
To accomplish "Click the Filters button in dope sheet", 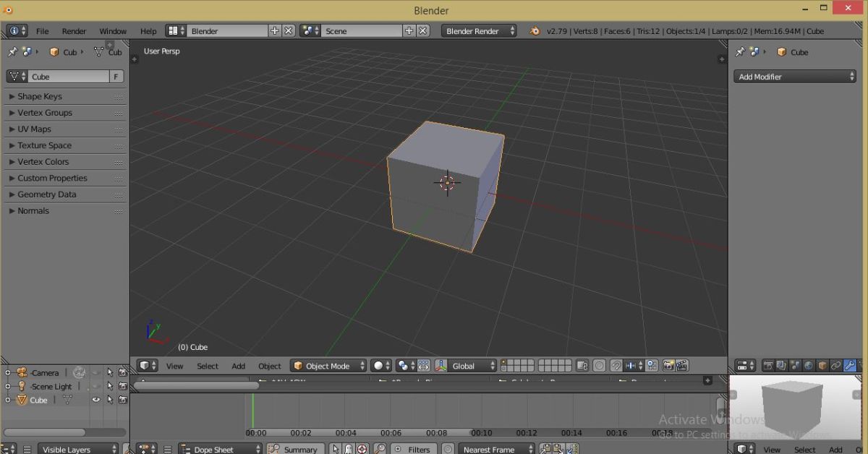I will (x=413, y=449).
